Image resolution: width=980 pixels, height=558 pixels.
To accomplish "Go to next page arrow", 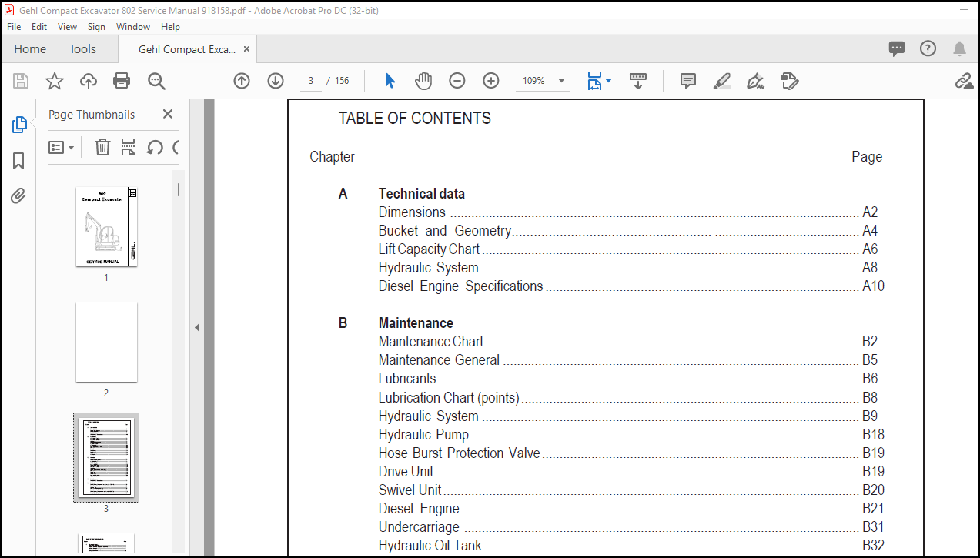I will (276, 81).
